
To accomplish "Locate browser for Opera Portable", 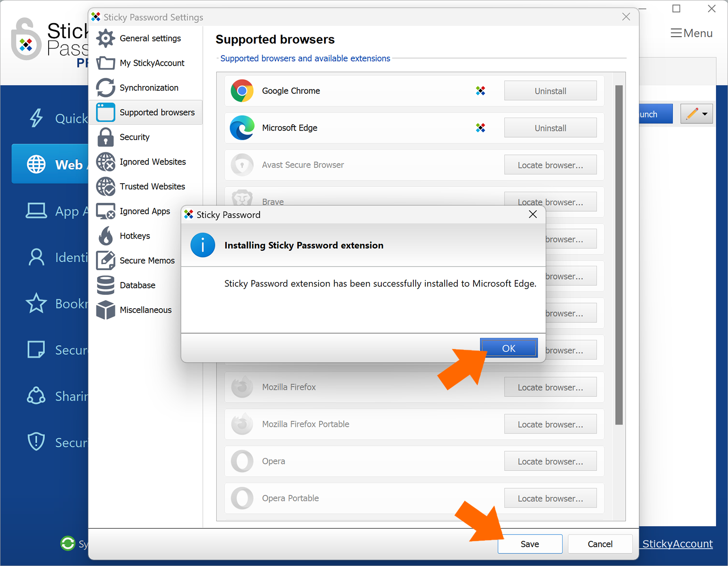I will point(550,498).
